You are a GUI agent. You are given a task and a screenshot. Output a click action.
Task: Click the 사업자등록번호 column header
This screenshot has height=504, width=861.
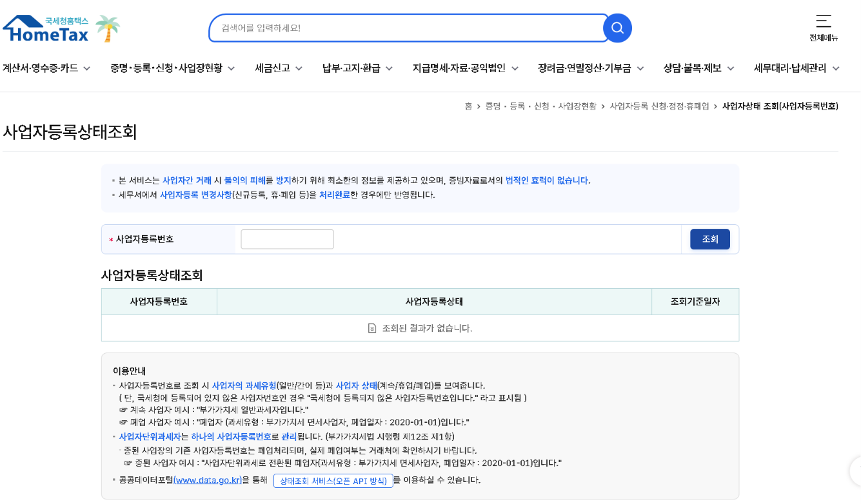[159, 302]
